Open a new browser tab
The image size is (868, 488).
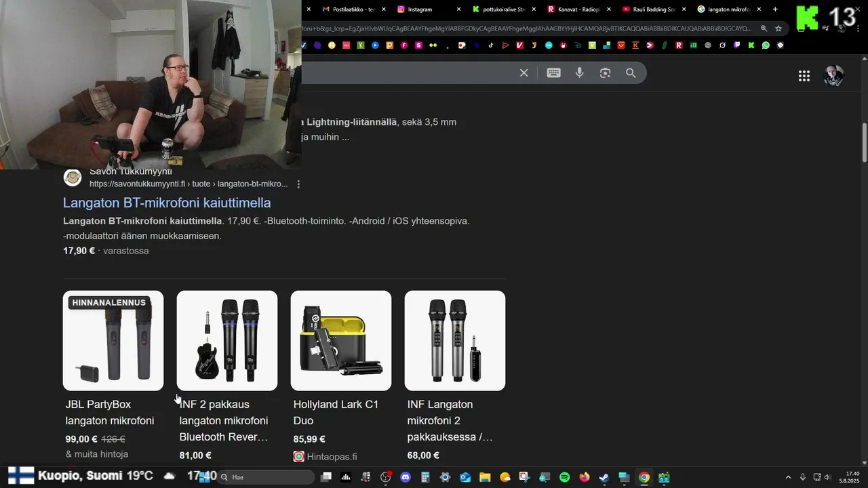(776, 9)
